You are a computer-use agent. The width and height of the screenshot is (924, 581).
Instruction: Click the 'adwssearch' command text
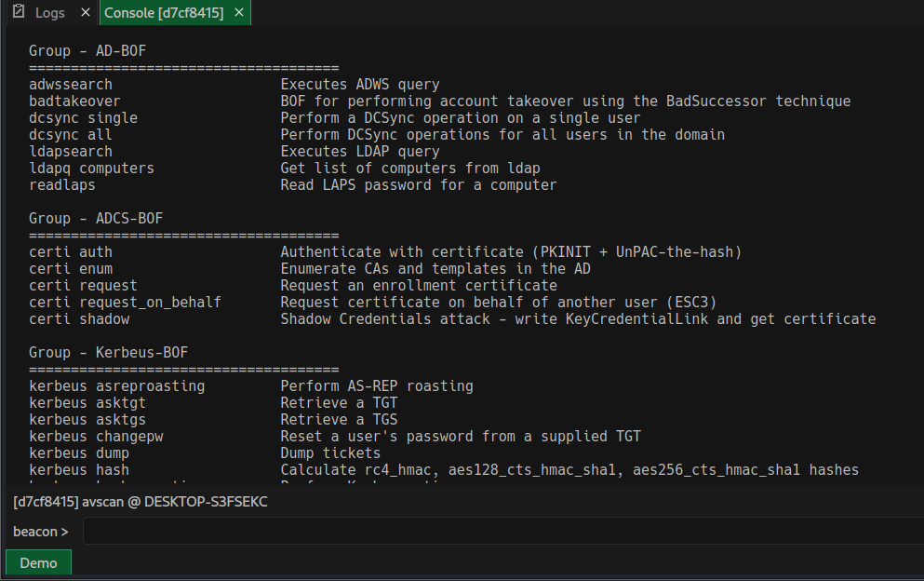tap(71, 85)
